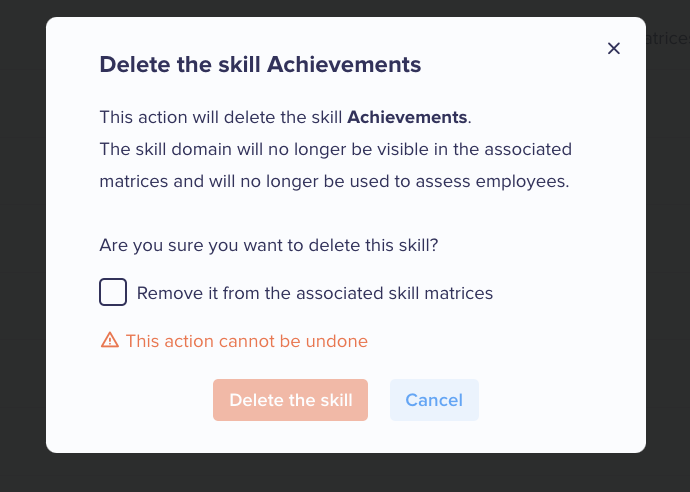This screenshot has width=690, height=492.
Task: Click the "This action will delete the skill" sentence
Action: [220, 117]
